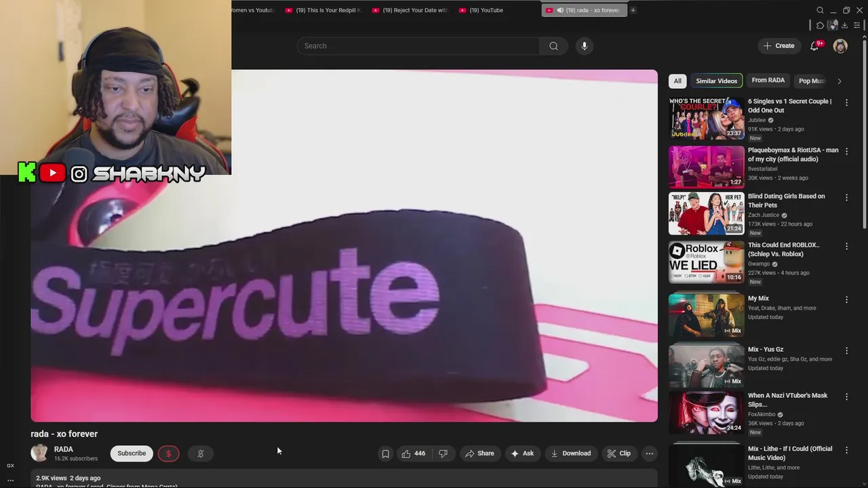Open options for Mix - Lithe playlist
This screenshot has height=488, width=868.
click(846, 449)
